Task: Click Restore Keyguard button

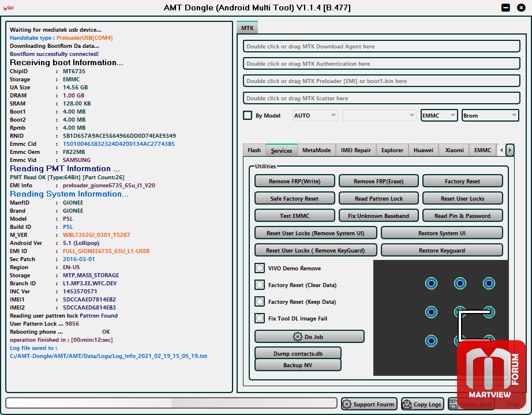Action: pyautogui.click(x=442, y=250)
